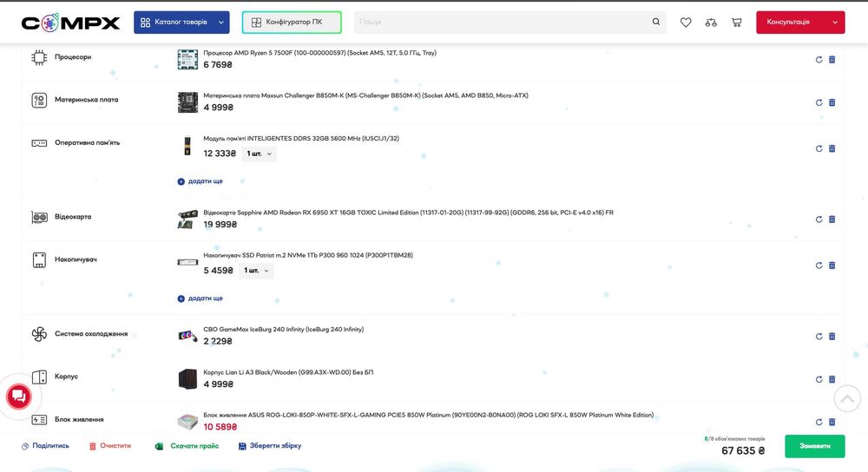Click Очистити to clear build
Image resolution: width=868 pixels, height=472 pixels.
click(x=110, y=445)
